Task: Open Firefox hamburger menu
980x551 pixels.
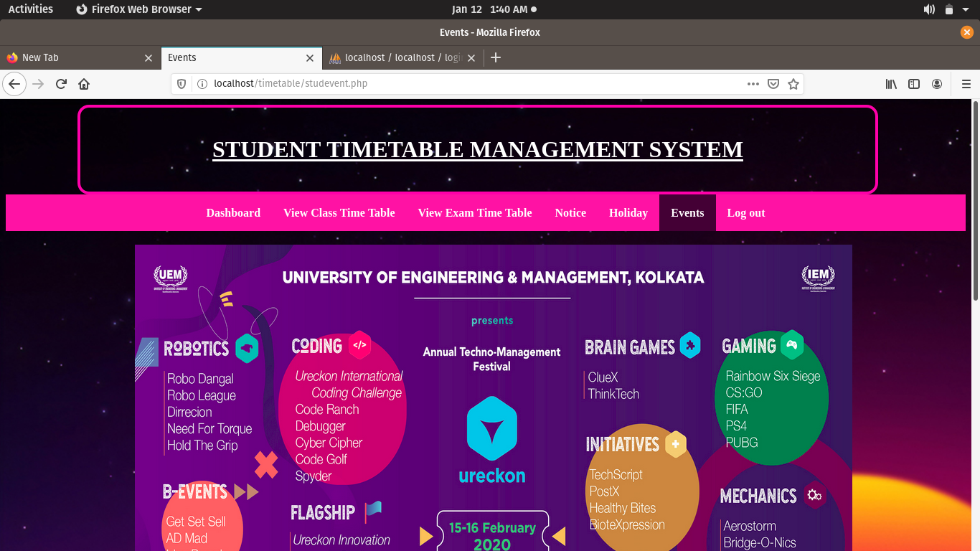Action: (x=966, y=84)
